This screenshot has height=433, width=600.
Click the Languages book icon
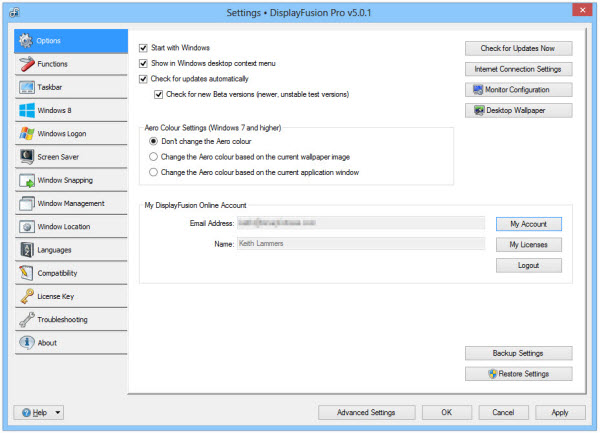pos(27,250)
